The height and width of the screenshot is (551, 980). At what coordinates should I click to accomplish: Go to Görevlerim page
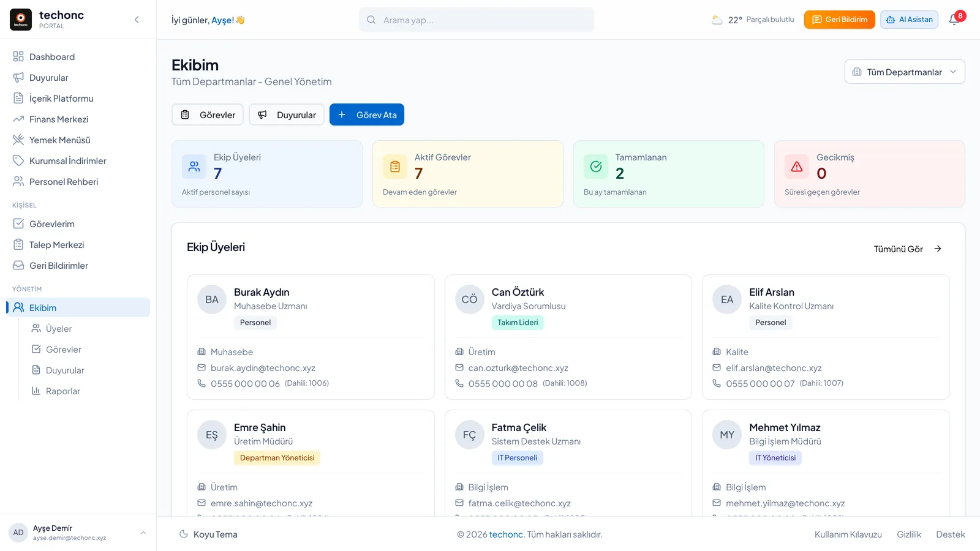click(78, 224)
